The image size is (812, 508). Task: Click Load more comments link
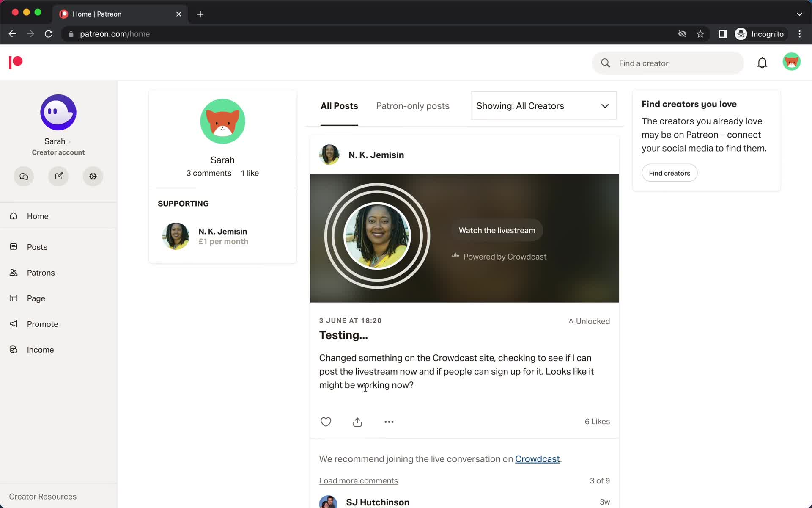tap(358, 480)
